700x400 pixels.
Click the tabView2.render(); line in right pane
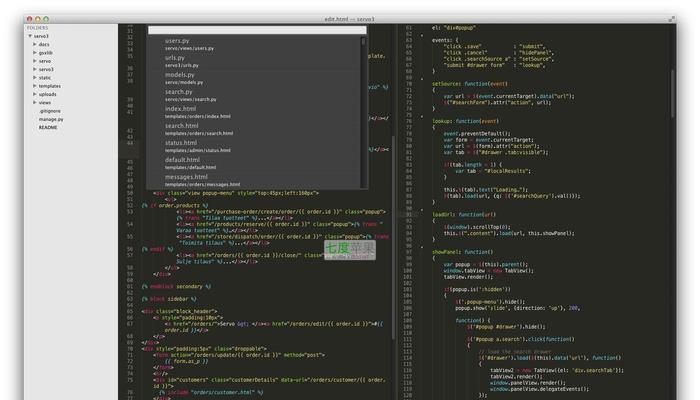pos(518,376)
